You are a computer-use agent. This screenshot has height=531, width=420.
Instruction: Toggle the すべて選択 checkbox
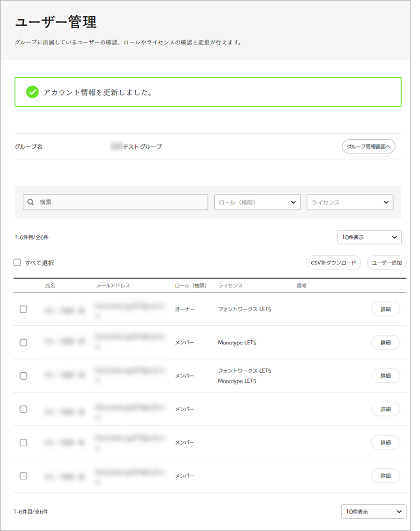point(17,263)
